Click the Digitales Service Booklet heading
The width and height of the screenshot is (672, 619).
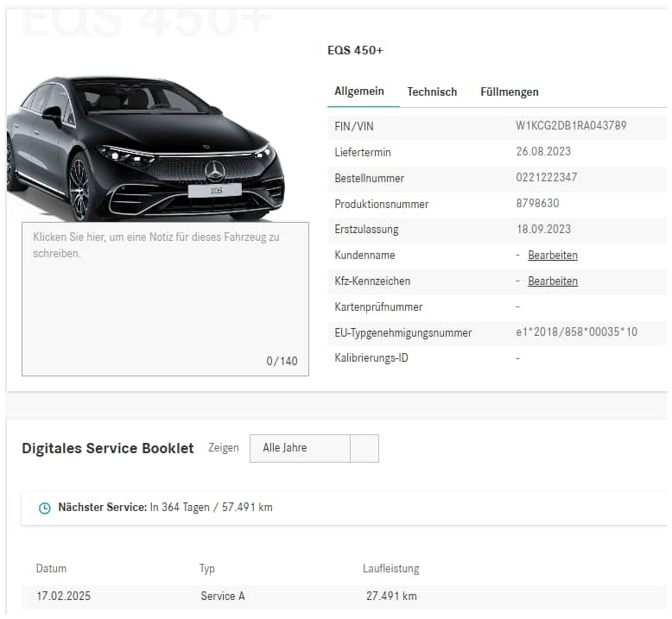pos(108,448)
